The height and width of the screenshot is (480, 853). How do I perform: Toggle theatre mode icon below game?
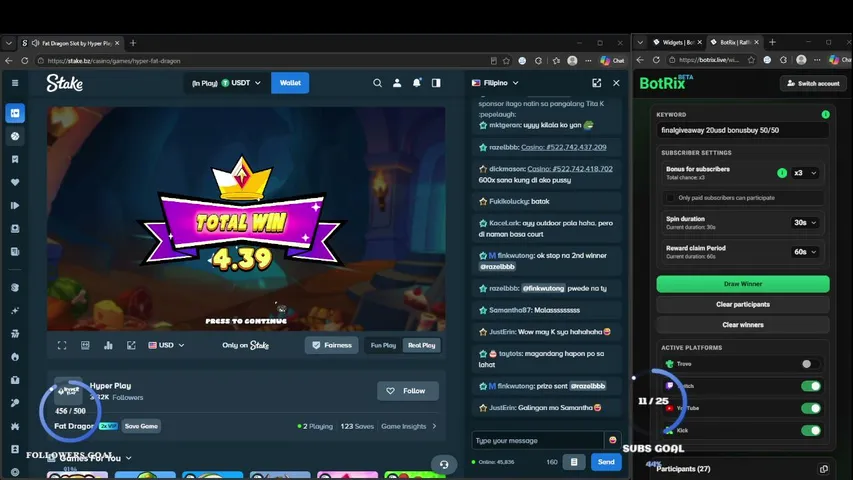pyautogui.click(x=85, y=345)
